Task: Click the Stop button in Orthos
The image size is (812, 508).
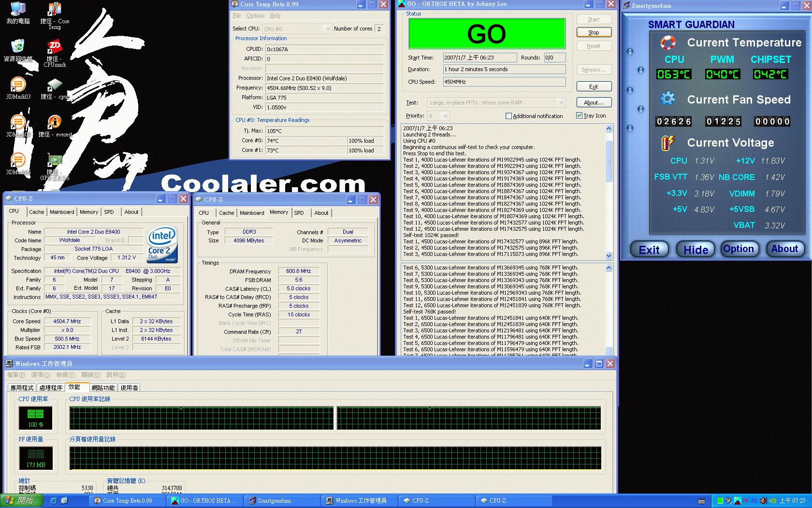Action: (594, 32)
